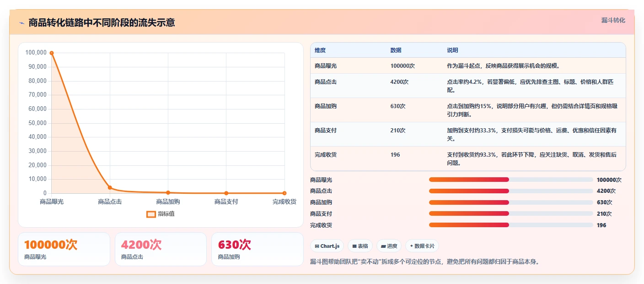This screenshot has height=284, width=644.
Task: Click the 商品支付 data point on chart
Action: pos(226,193)
